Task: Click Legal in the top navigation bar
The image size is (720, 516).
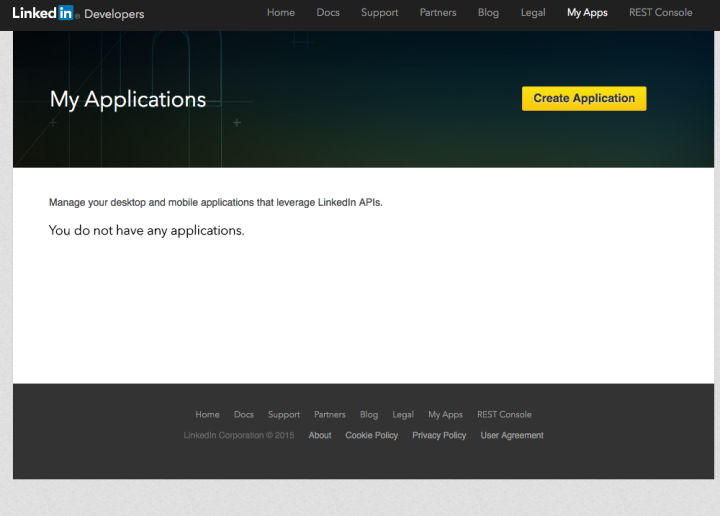Action: [533, 13]
